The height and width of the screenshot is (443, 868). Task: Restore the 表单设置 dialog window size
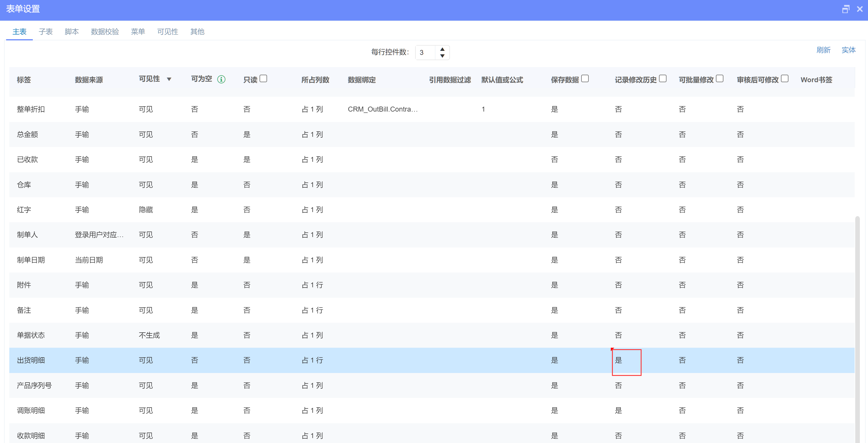pos(845,9)
